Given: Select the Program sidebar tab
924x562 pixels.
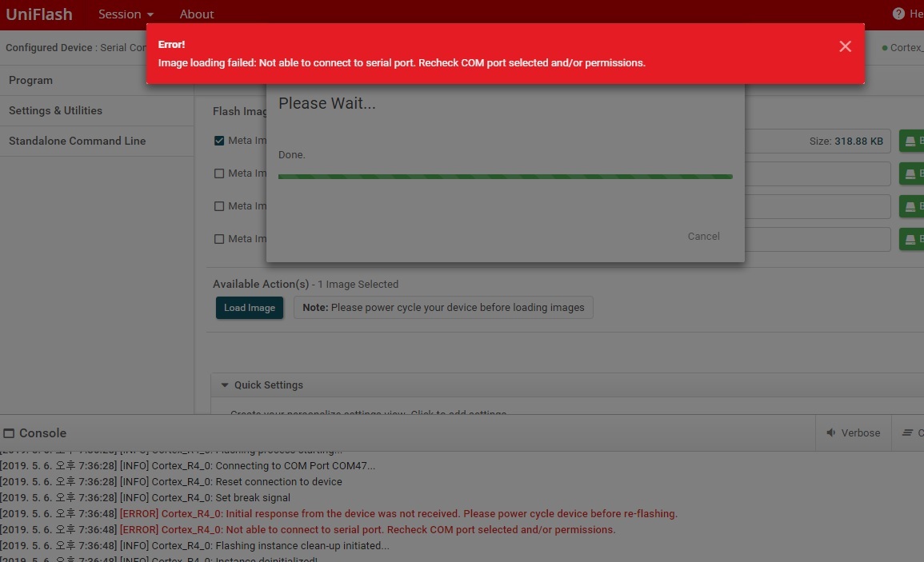Looking at the screenshot, I should tap(97, 80).
